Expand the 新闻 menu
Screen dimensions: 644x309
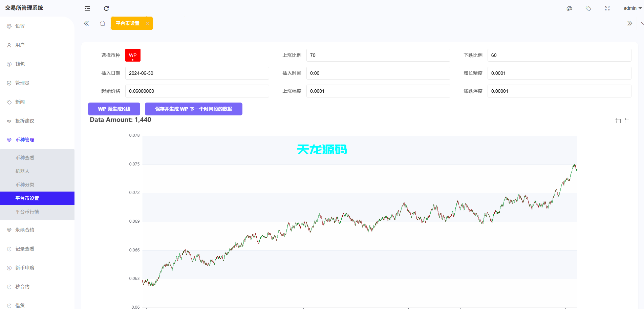tap(37, 102)
